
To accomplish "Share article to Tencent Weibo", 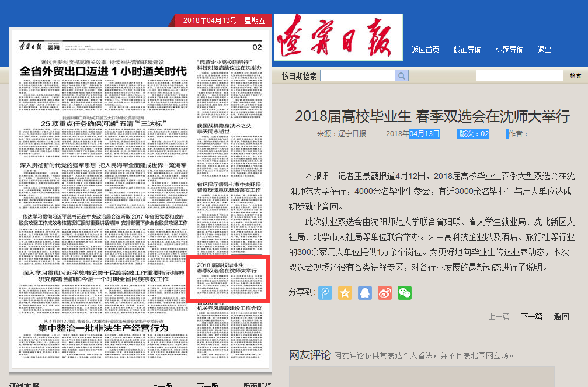I will click(325, 293).
